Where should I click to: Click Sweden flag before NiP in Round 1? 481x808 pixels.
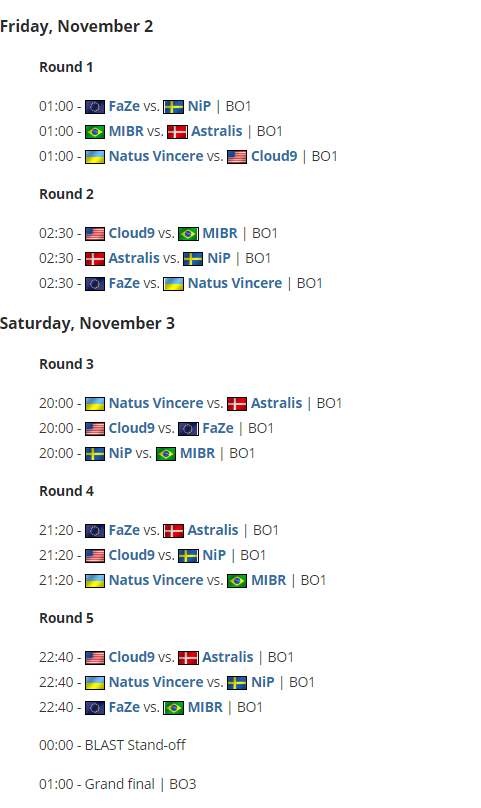point(174,107)
